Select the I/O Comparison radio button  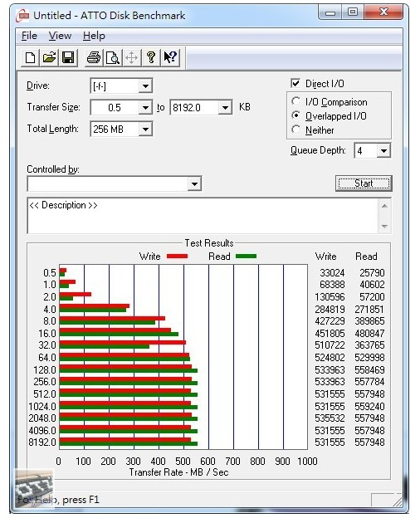click(x=295, y=101)
